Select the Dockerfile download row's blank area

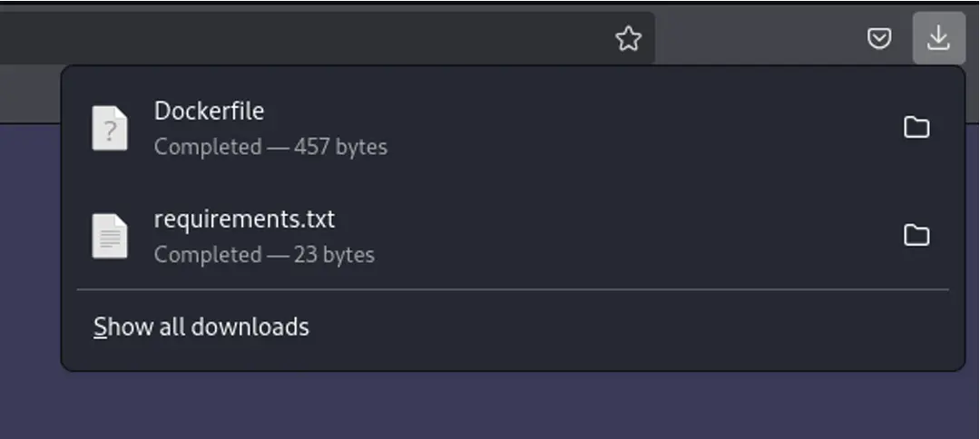point(625,128)
